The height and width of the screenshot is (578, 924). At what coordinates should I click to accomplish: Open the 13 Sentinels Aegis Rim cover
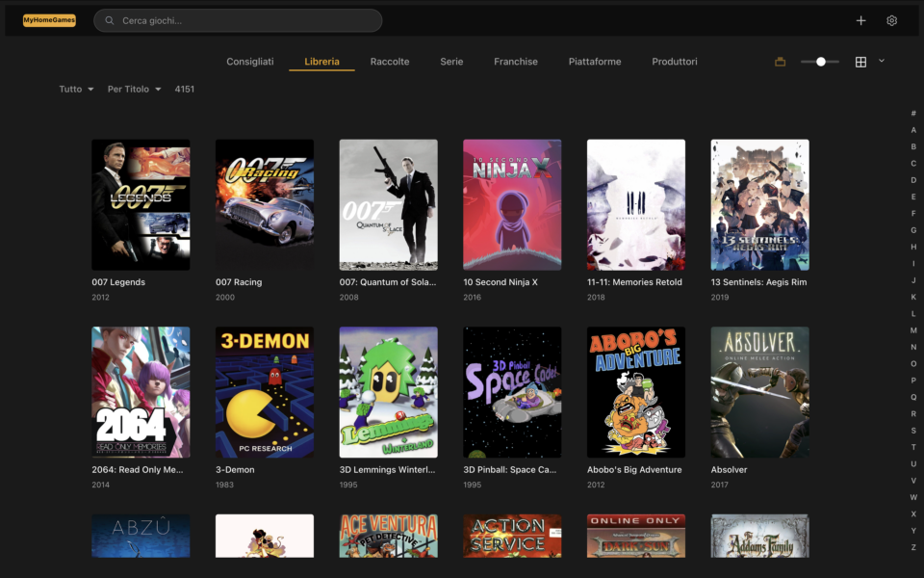click(759, 204)
